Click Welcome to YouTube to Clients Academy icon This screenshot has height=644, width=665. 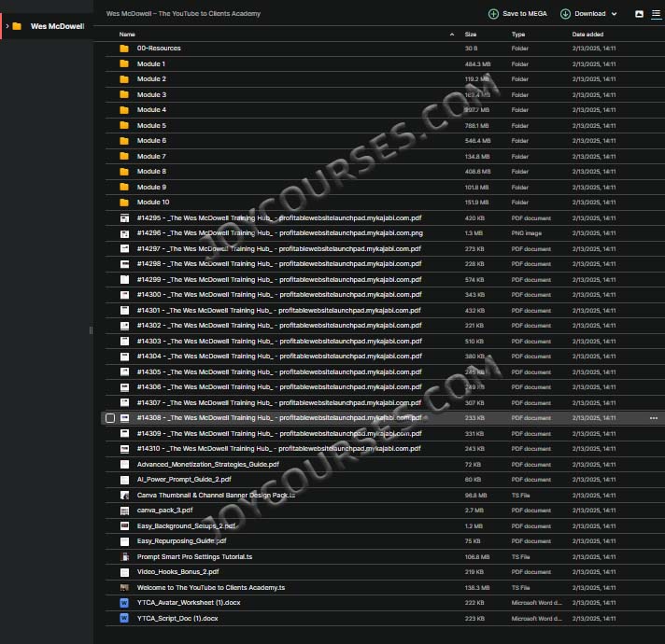(125, 588)
